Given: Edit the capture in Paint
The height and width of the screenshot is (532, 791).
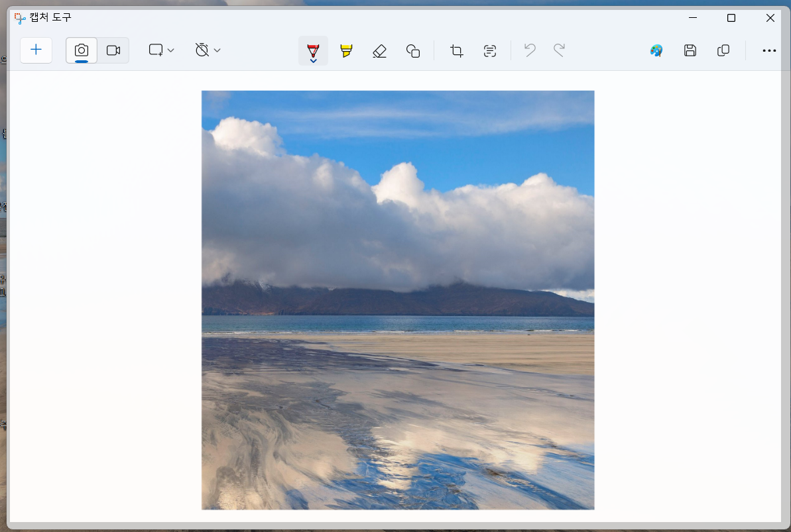Looking at the screenshot, I should point(656,50).
